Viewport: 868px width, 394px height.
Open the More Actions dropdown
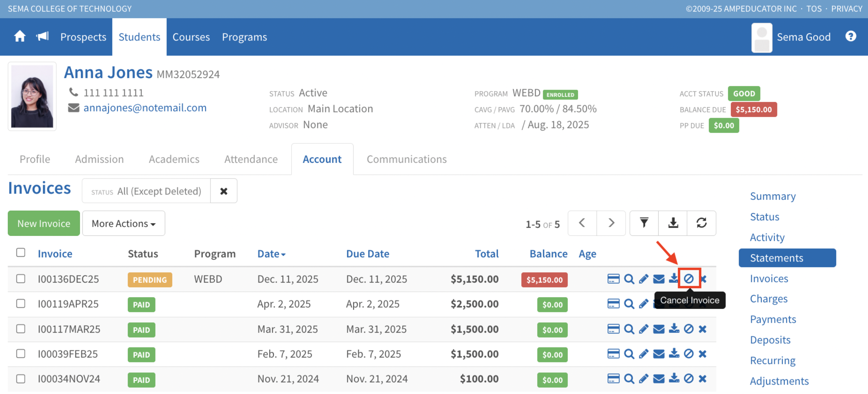click(123, 223)
